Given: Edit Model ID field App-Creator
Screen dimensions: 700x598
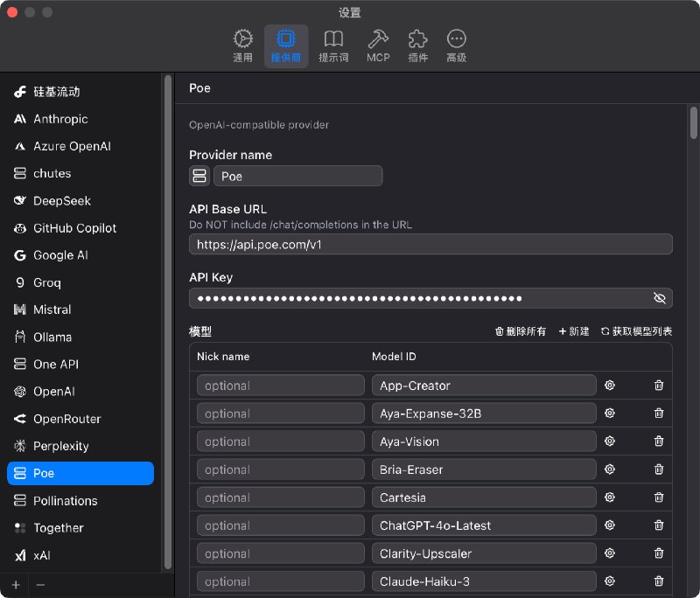Looking at the screenshot, I should point(484,386).
